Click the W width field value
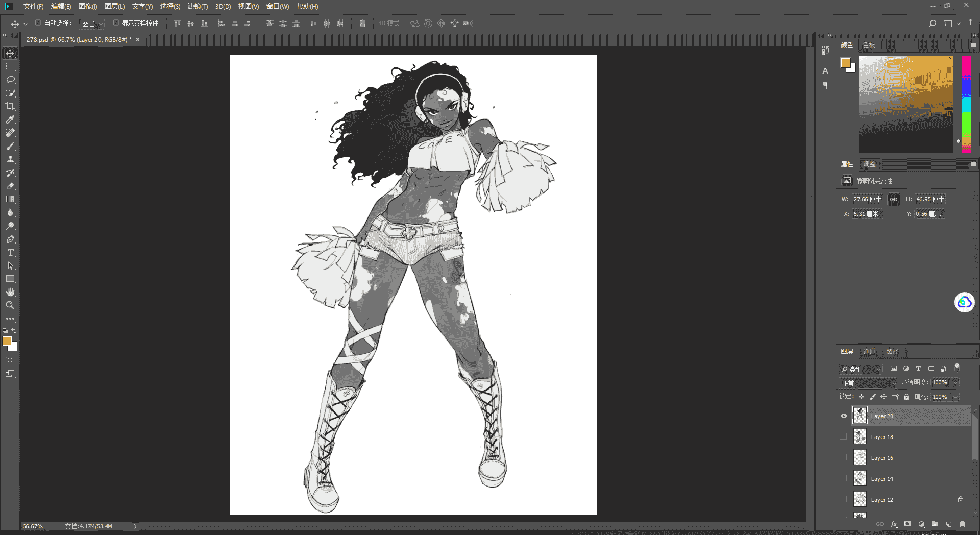This screenshot has width=980, height=535. click(x=867, y=199)
